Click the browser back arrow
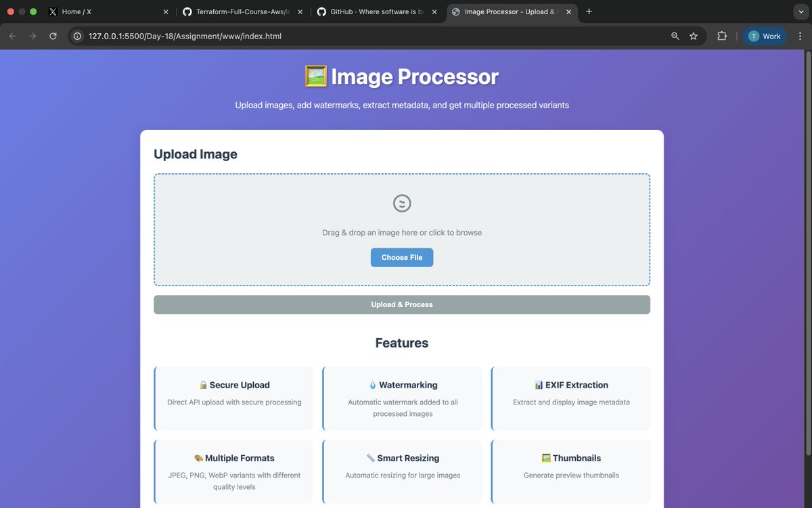The width and height of the screenshot is (812, 508). [12, 36]
